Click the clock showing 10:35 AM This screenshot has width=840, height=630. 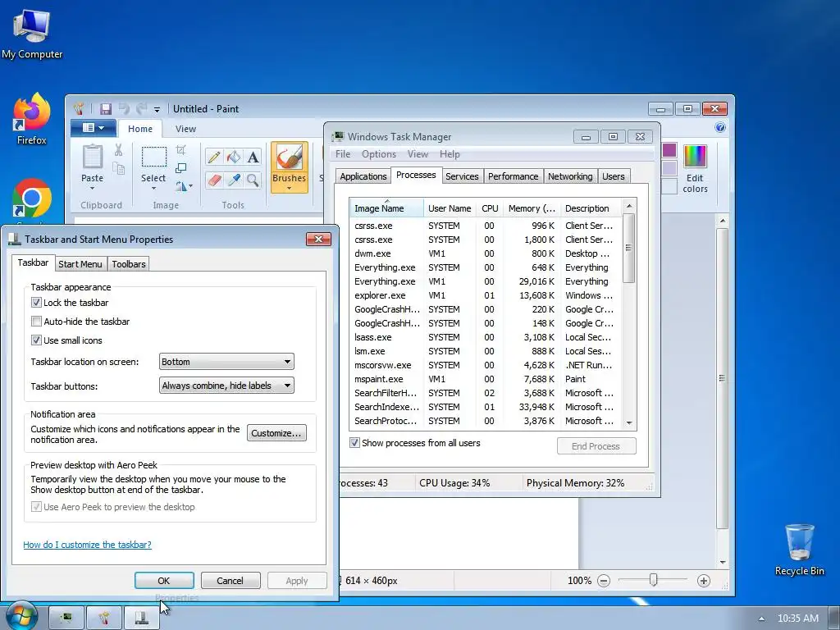point(797,619)
